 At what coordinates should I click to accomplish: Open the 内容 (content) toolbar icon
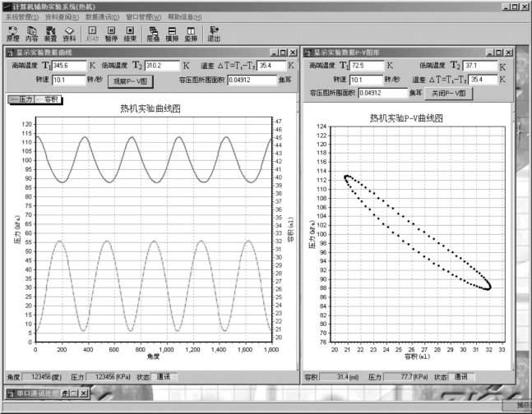[x=32, y=33]
